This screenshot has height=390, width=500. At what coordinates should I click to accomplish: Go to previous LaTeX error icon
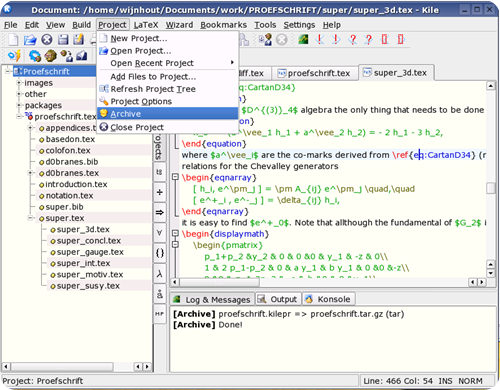click(320, 40)
